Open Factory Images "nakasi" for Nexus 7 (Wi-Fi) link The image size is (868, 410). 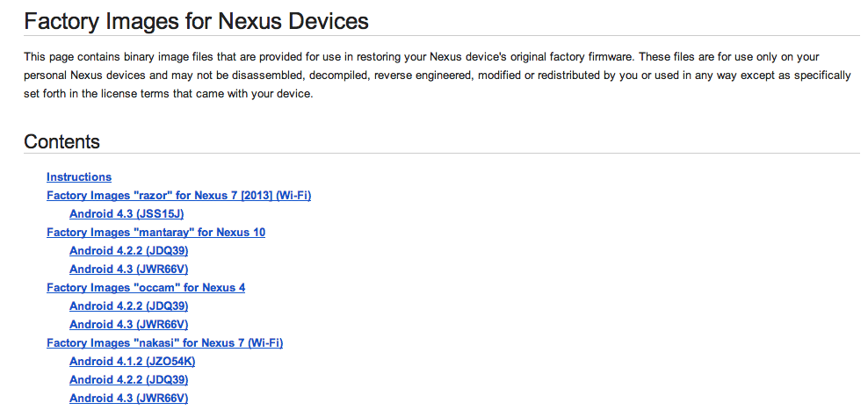[164, 343]
